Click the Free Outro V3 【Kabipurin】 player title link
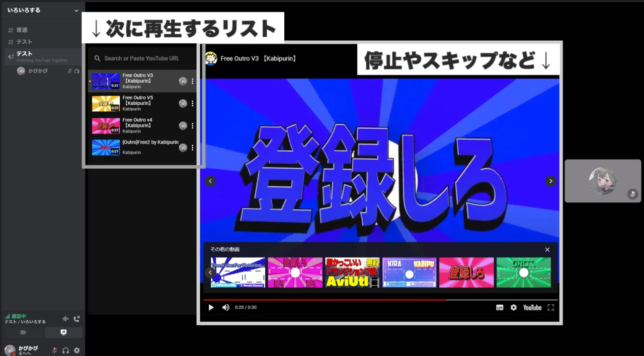The width and height of the screenshot is (644, 356). coord(258,58)
